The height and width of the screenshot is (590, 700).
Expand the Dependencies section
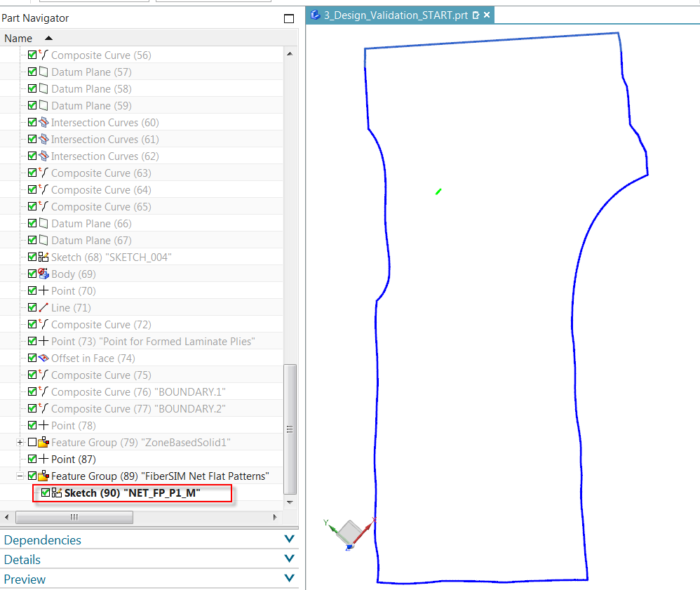coord(288,539)
